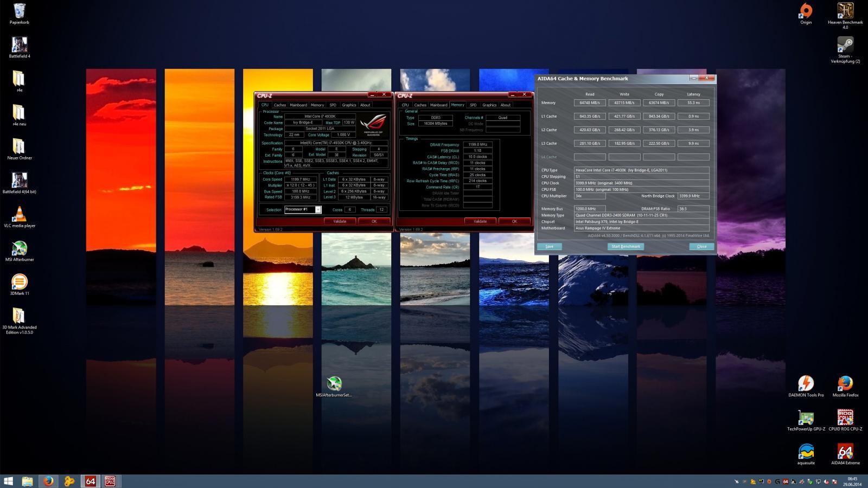Open Graphics tab in left CPU-Z window
The width and height of the screenshot is (868, 488).
pyautogui.click(x=349, y=105)
